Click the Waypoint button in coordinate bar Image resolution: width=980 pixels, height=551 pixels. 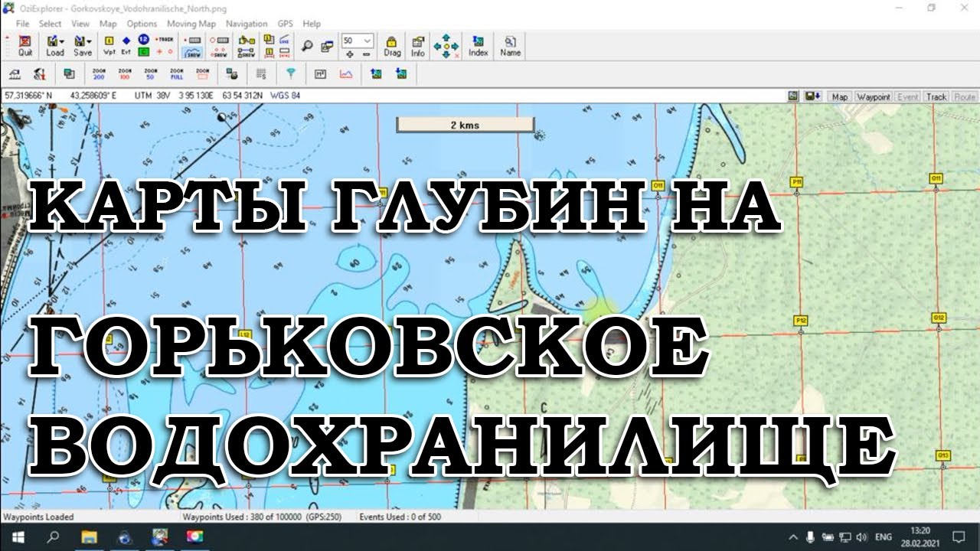873,97
